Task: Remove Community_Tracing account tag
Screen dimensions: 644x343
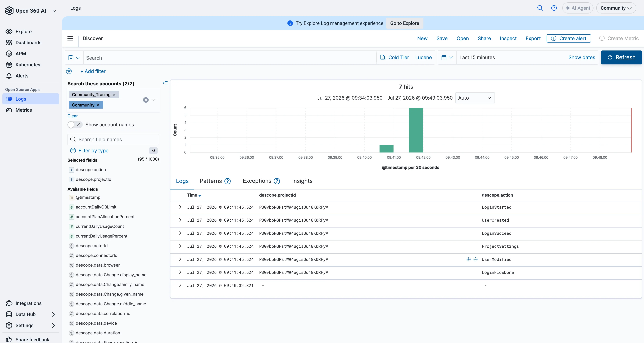Action: [114, 95]
